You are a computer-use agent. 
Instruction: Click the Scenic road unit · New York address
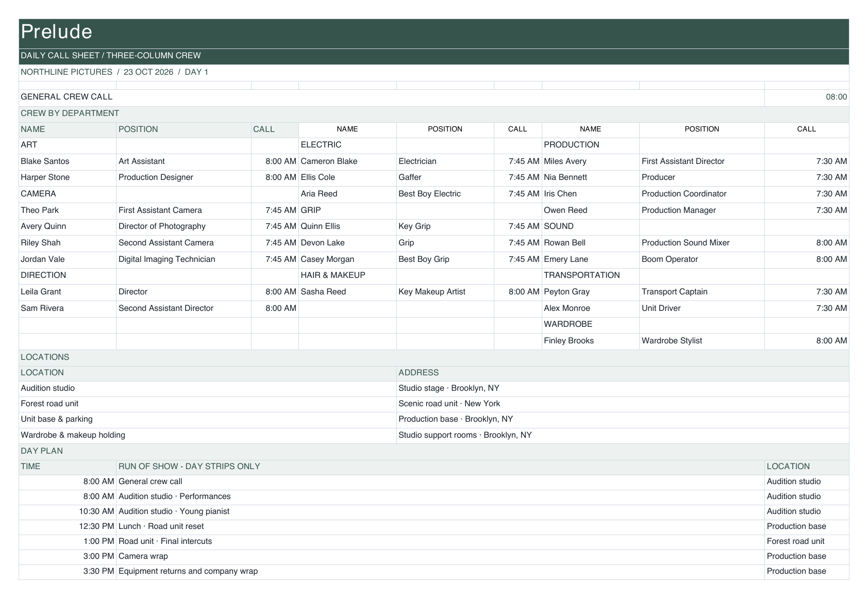pyautogui.click(x=623, y=404)
